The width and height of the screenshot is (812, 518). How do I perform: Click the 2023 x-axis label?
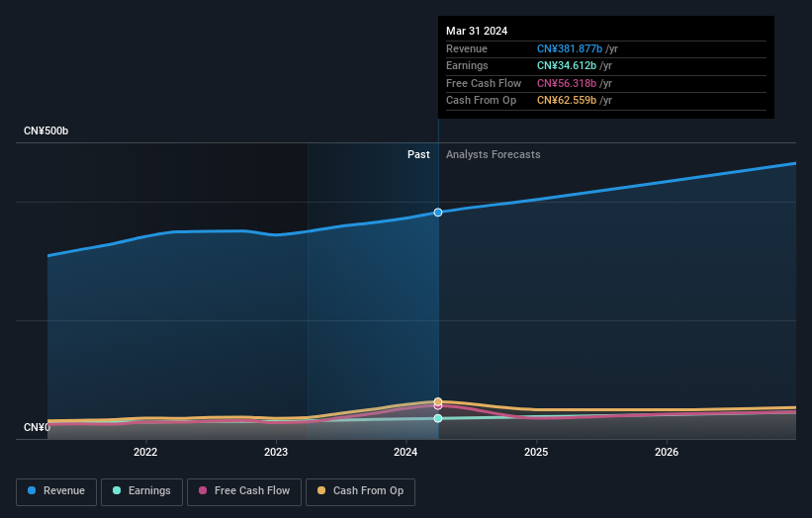coord(276,453)
